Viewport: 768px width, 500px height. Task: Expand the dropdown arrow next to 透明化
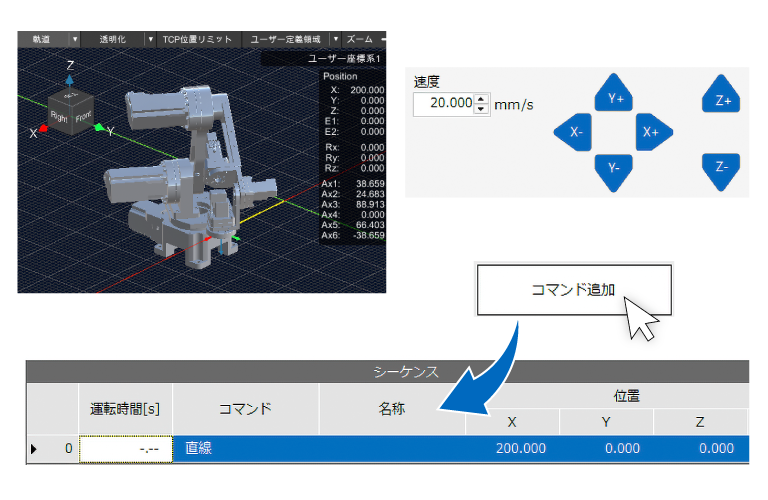coord(150,39)
